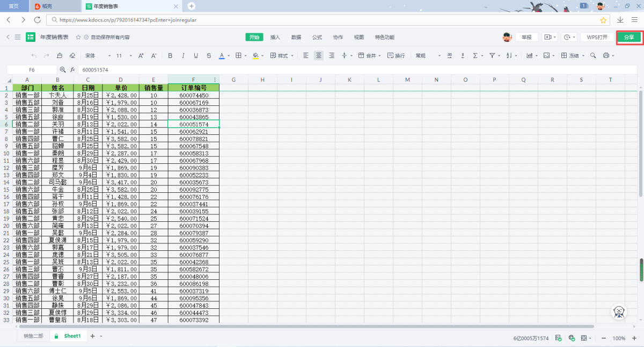This screenshot has width=644, height=347.
Task: Toggle italic formatting
Action: click(183, 55)
